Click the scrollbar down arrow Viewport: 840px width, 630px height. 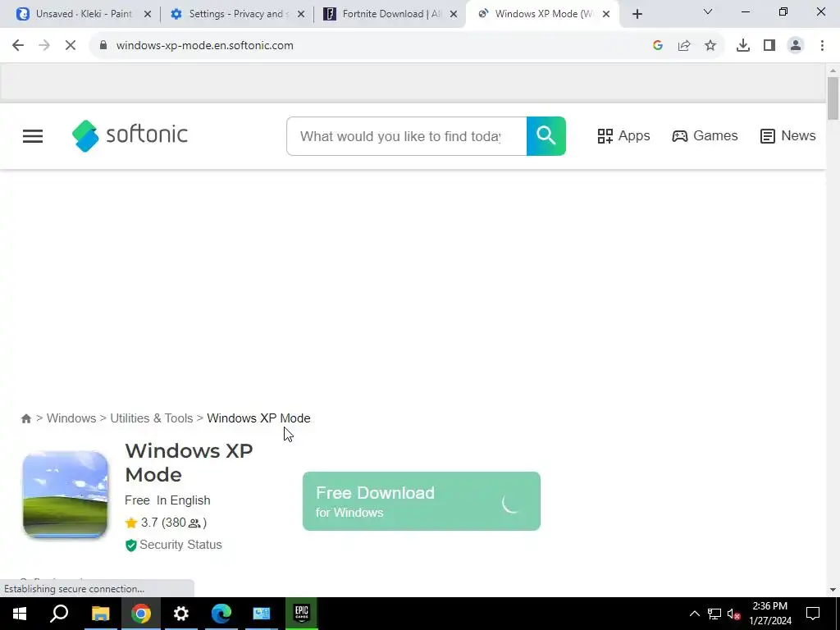[x=833, y=590]
